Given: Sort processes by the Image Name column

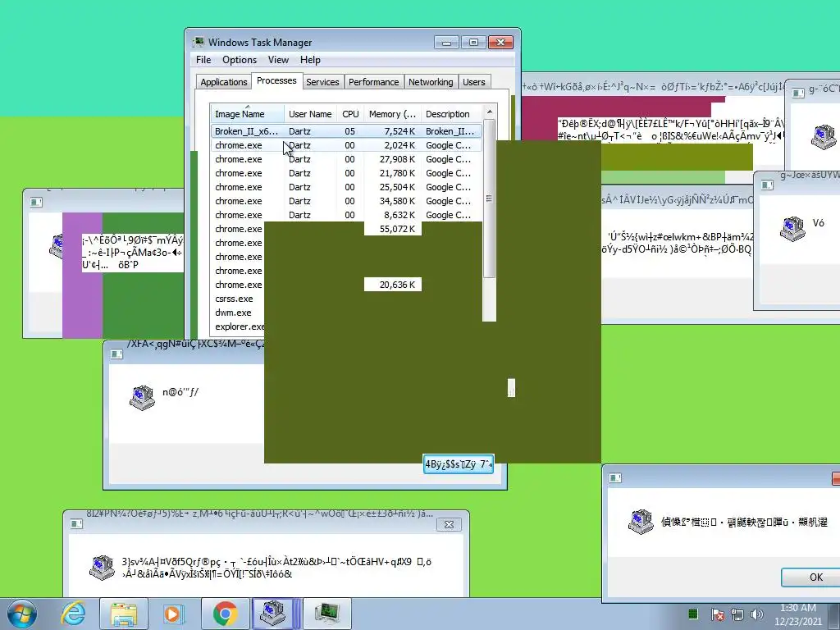Looking at the screenshot, I should 247,114.
